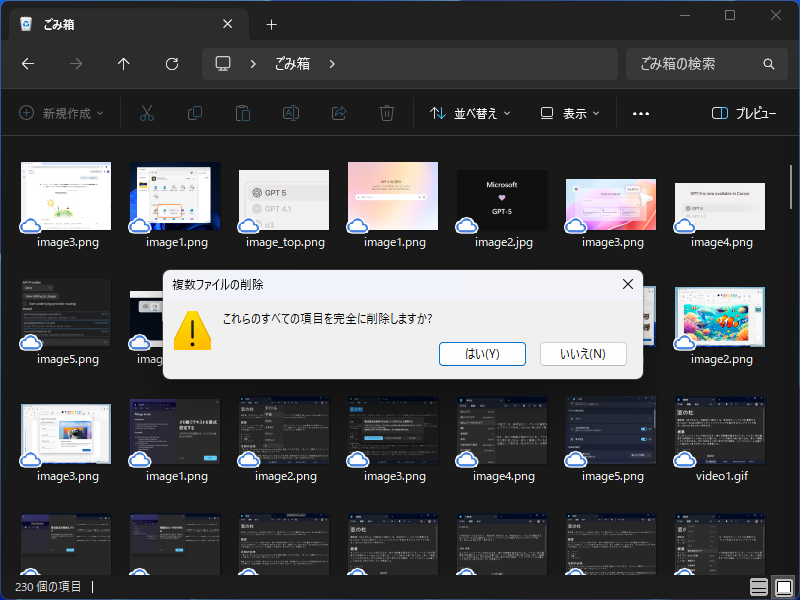This screenshot has width=800, height=600.
Task: Click the delete (trash) icon
Action: 387,113
